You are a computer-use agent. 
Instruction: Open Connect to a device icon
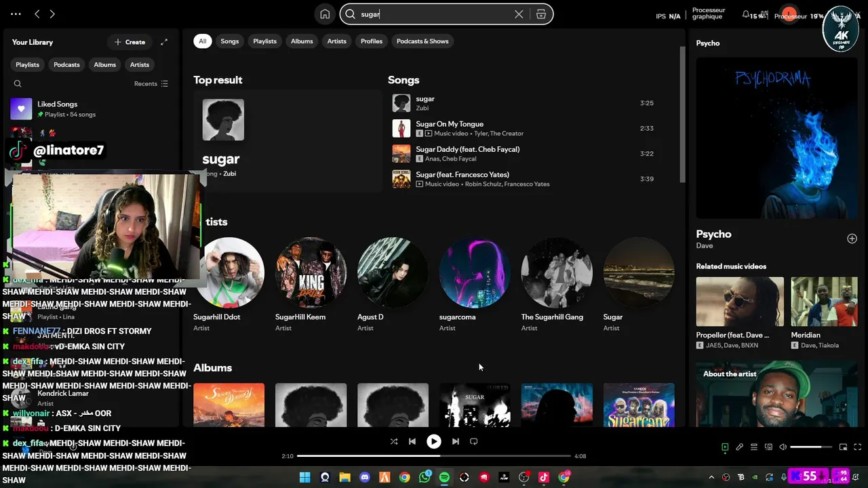pos(768,447)
